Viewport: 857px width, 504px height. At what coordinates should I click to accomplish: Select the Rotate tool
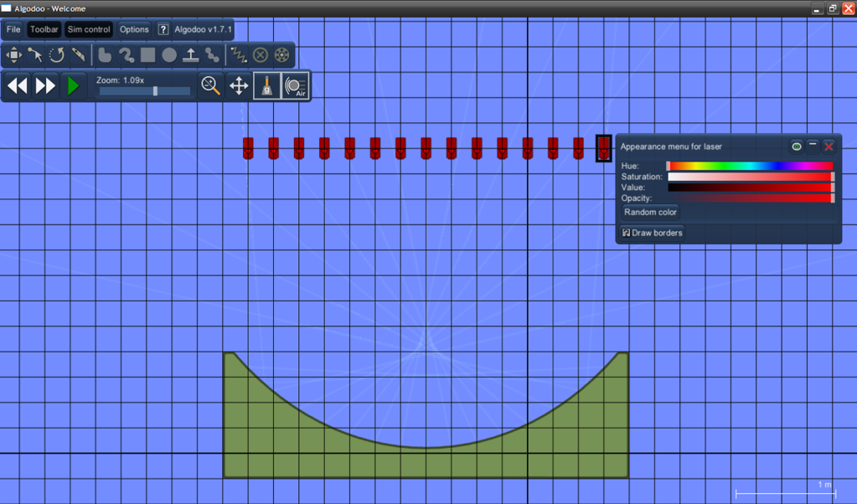pyautogui.click(x=57, y=55)
